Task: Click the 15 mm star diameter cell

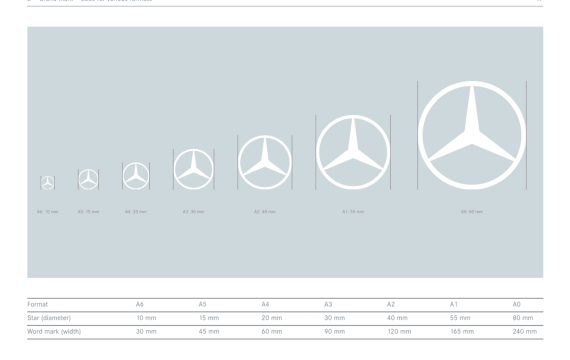Action: (x=209, y=318)
